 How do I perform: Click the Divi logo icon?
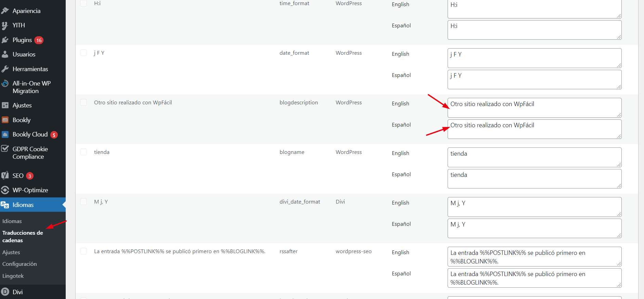[5, 292]
